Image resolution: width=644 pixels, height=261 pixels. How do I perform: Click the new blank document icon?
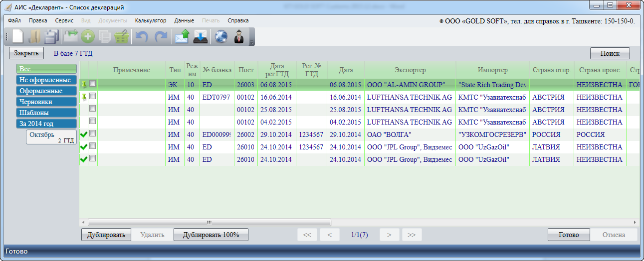click(18, 37)
